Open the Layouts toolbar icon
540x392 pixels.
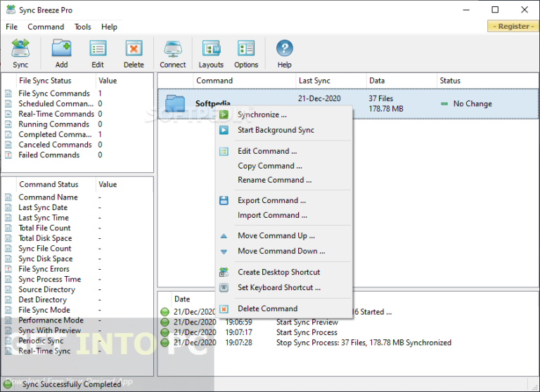[x=210, y=53]
